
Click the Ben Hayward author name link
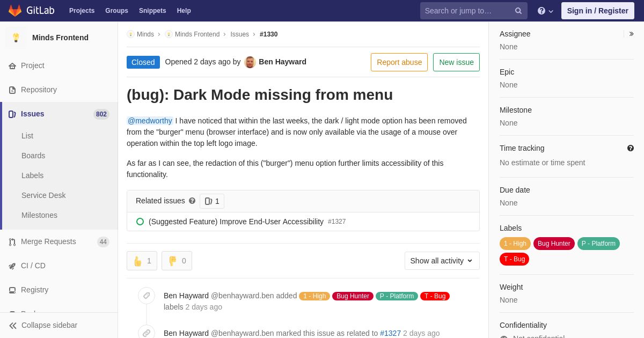tap(282, 62)
